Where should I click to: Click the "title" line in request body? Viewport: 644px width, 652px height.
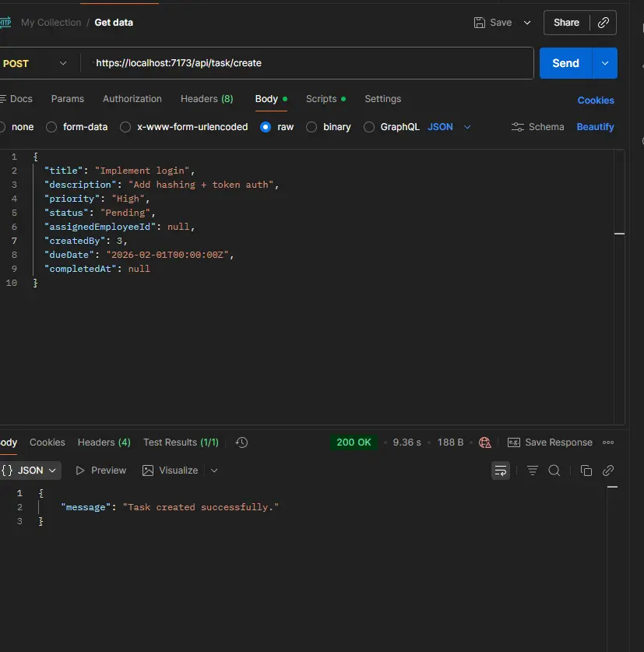pos(119,171)
